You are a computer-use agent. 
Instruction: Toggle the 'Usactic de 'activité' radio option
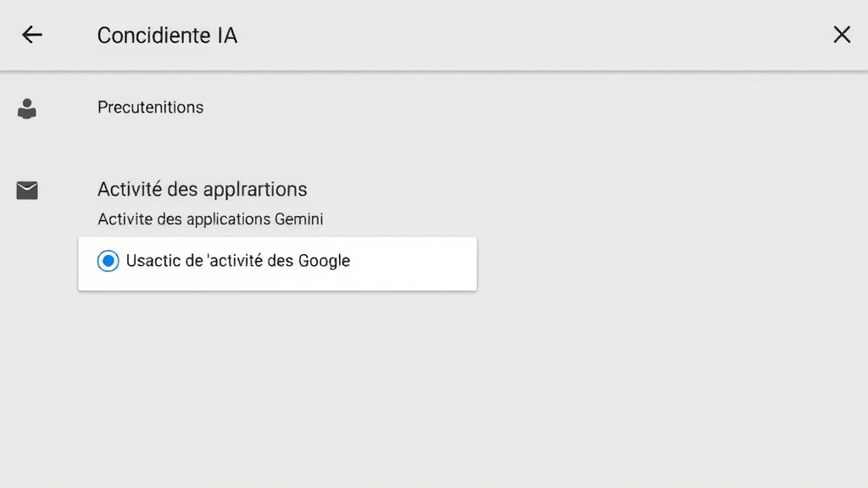pos(108,261)
